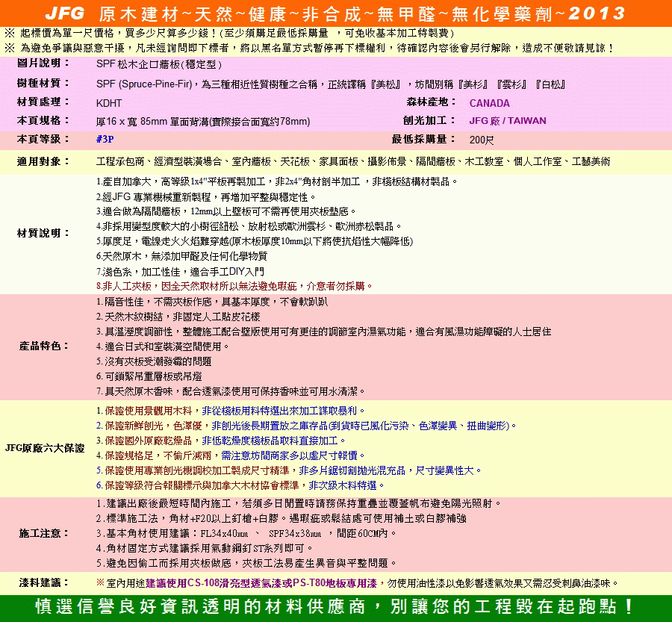Click the 'JFG' logo text in header

pyautogui.click(x=65, y=13)
